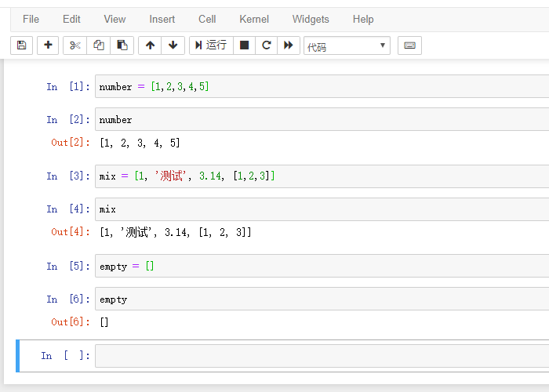Restart the kernel with circular arrow
Image resolution: width=549 pixels, height=392 pixels.
[x=267, y=45]
